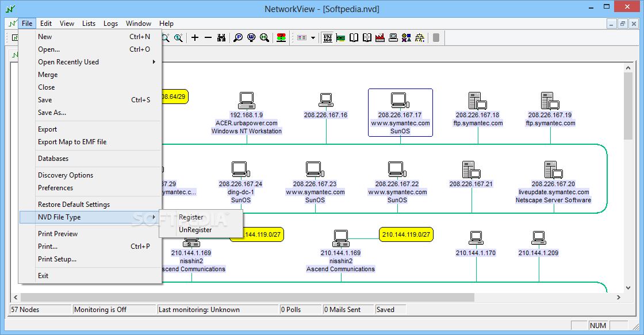Select the 192.168.1.9 ACER workstation node
This screenshot has width=644, height=335.
click(247, 113)
